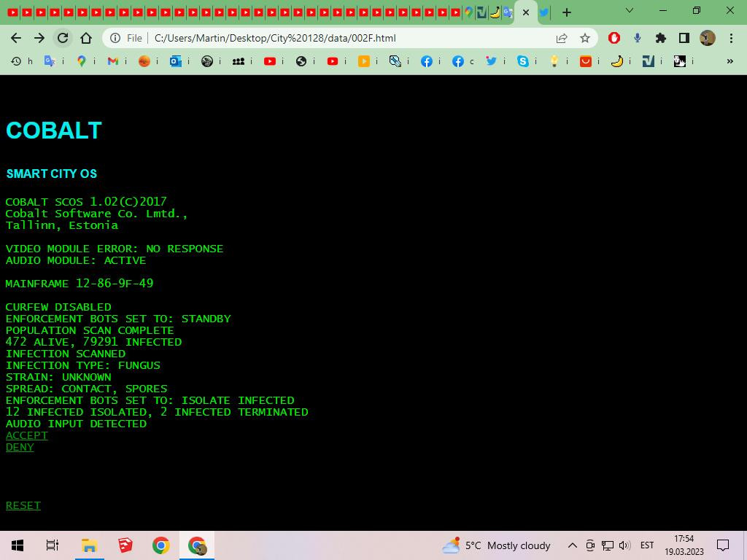Bookmark this page with the star icon
Screen dimensions: 747x560
pos(584,38)
